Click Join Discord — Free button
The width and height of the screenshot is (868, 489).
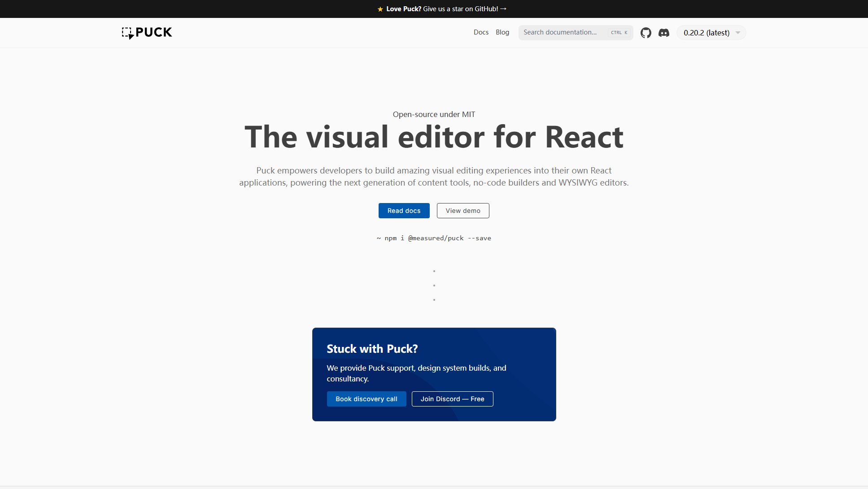452,399
